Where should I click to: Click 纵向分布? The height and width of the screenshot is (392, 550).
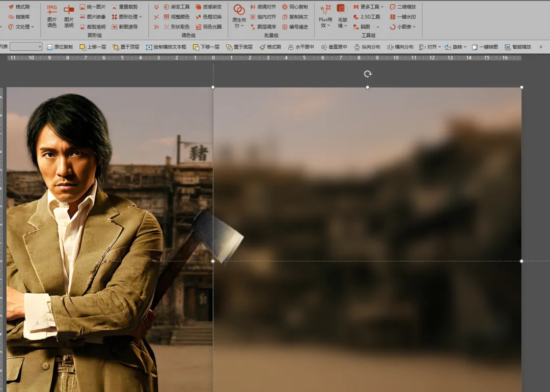pos(367,47)
